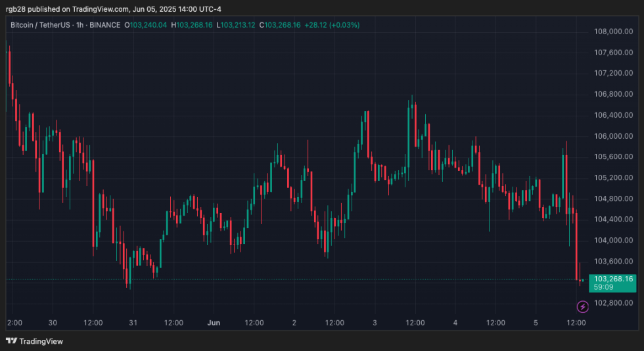
Task: Click the 106,800.00 price axis label
Action: [x=613, y=94]
